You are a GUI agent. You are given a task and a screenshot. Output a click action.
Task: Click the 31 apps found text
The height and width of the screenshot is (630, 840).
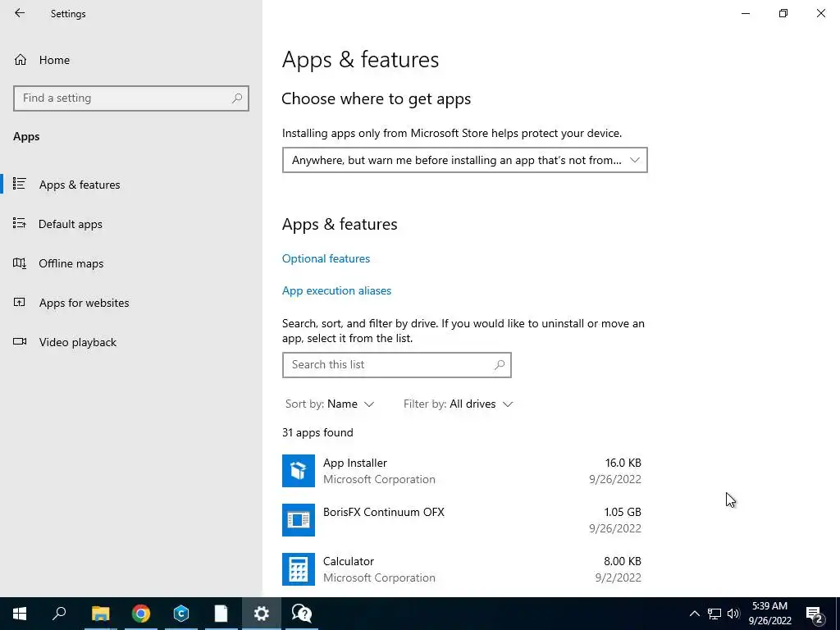[x=317, y=433]
